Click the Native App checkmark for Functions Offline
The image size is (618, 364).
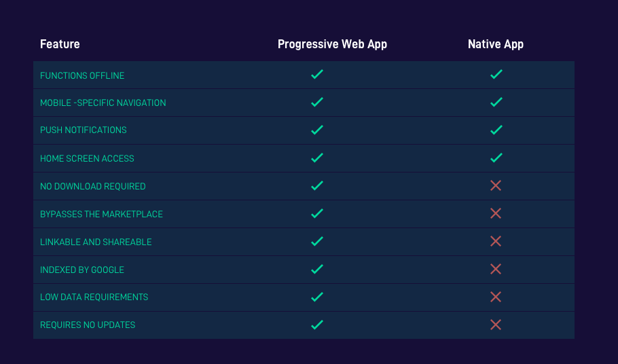coord(496,75)
